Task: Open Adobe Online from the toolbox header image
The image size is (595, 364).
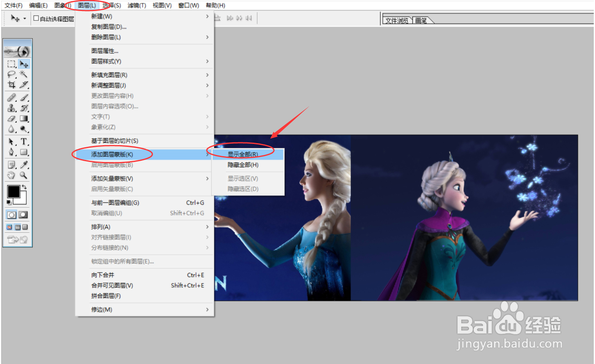Action: [x=17, y=51]
